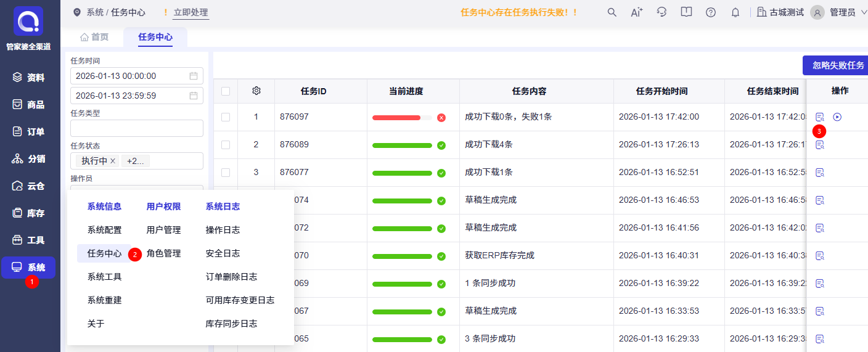The height and width of the screenshot is (352, 868).
Task: Open the AI assistant icon
Action: [637, 12]
